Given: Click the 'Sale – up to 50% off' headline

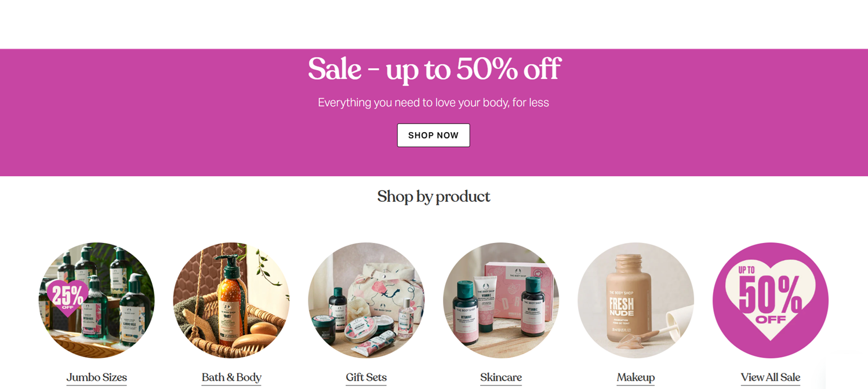Looking at the screenshot, I should click(x=434, y=70).
